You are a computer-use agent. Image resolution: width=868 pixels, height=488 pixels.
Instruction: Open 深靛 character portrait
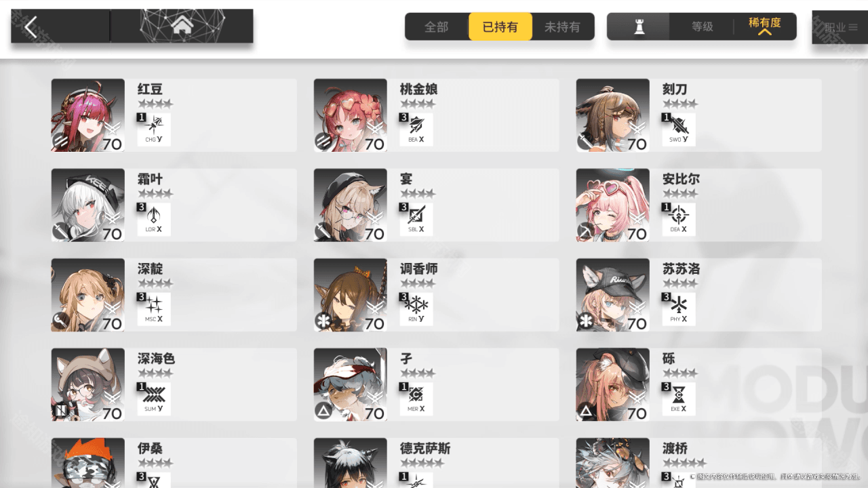(x=88, y=295)
